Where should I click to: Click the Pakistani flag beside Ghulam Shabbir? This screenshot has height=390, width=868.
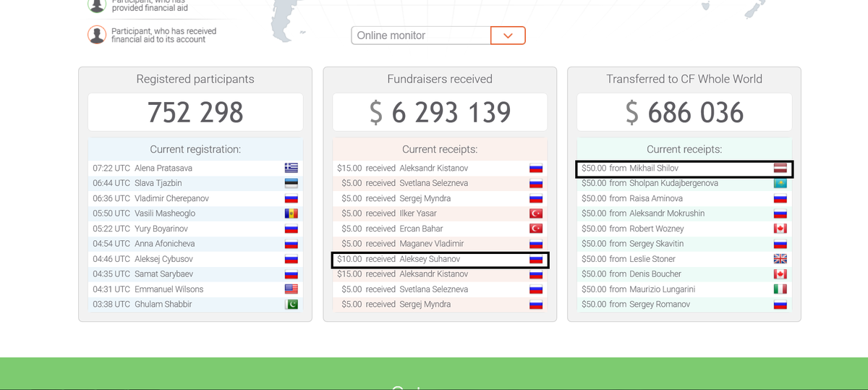click(x=292, y=305)
